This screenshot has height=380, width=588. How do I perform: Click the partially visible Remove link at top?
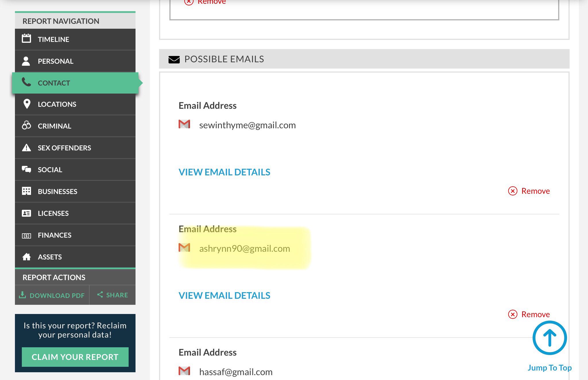205,2
